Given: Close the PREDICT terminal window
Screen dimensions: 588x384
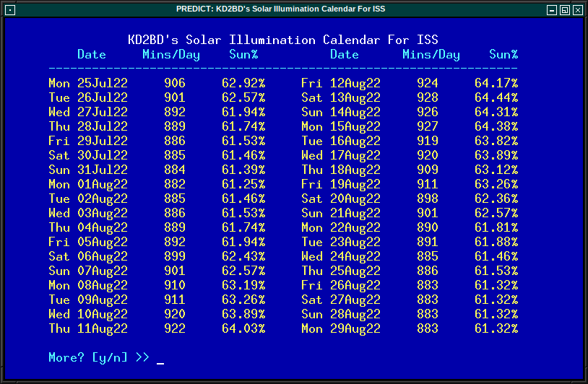Looking at the screenshot, I should (578, 10).
